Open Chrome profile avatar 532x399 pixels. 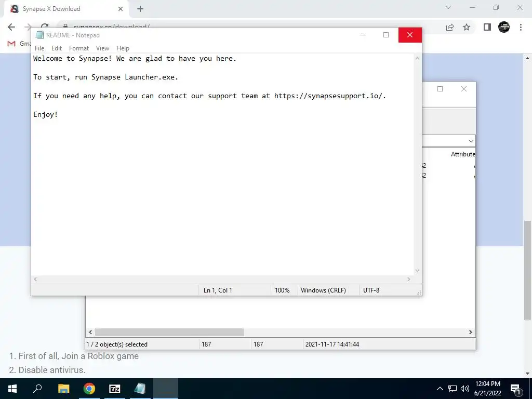point(504,27)
